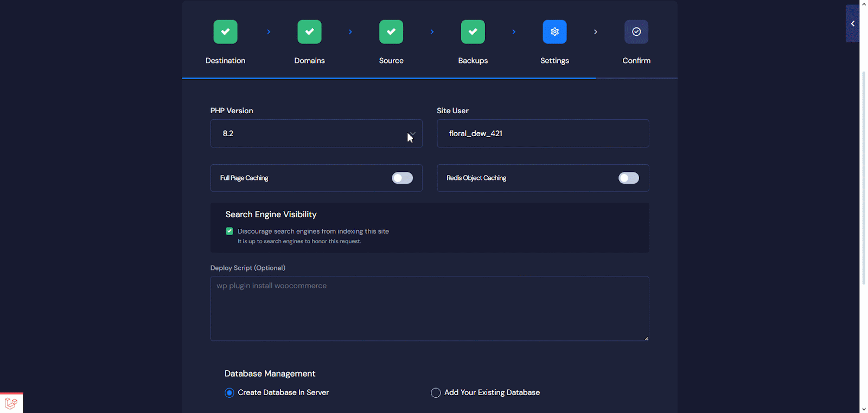Click the Confirm step label

636,61
